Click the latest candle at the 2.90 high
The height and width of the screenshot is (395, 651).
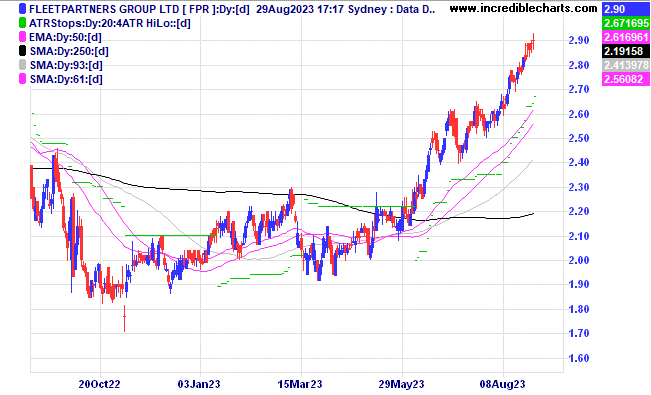click(x=534, y=41)
